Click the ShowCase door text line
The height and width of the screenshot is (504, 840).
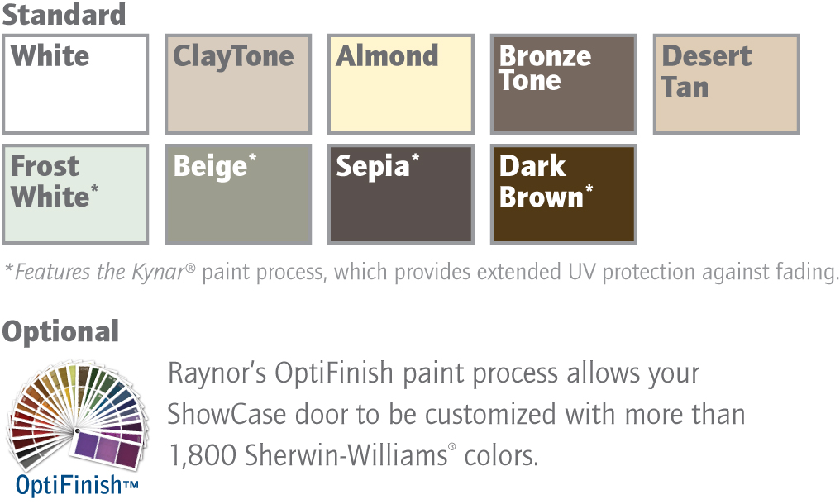[x=456, y=415]
